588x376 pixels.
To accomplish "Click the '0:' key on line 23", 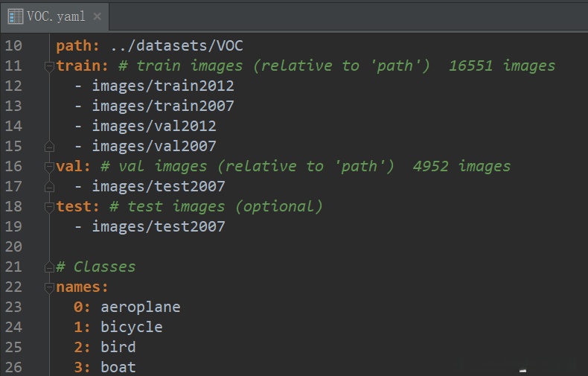I will pyautogui.click(x=82, y=307).
